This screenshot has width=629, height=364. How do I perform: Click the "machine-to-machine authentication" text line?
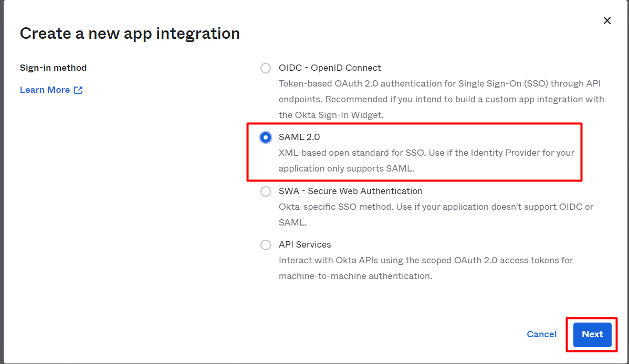[x=355, y=276]
